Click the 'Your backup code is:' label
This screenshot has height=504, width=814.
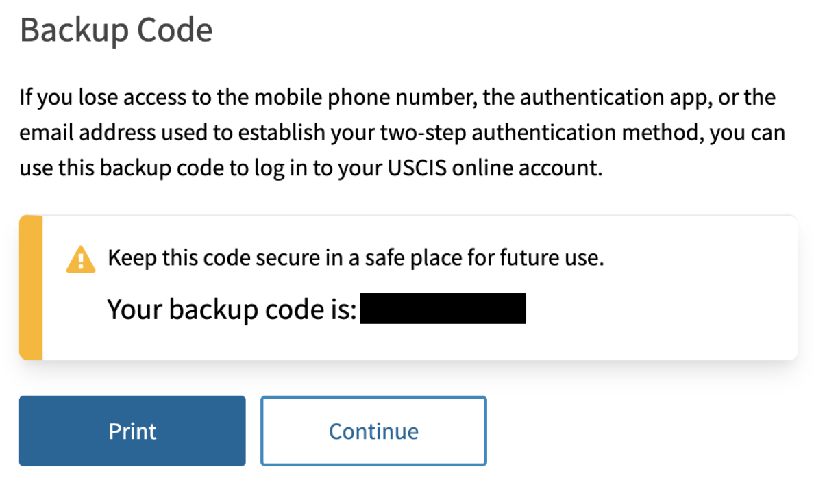click(232, 310)
